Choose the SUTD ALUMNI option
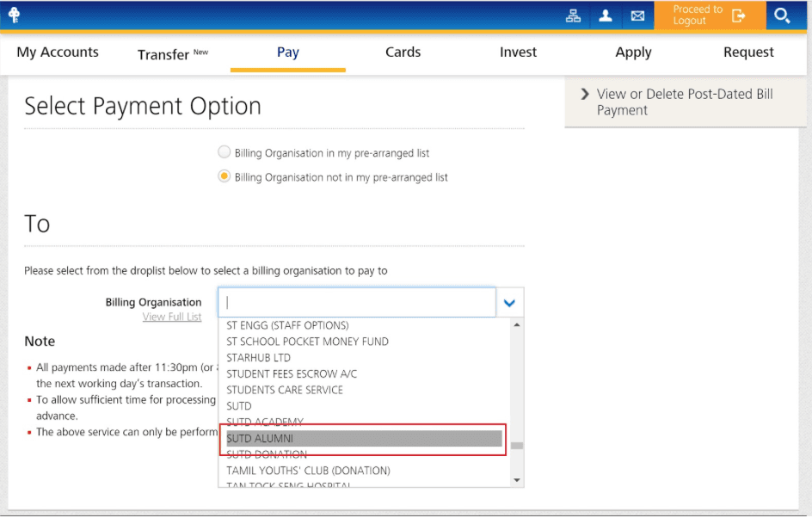Image resolution: width=812 pixels, height=518 pixels. coord(364,438)
